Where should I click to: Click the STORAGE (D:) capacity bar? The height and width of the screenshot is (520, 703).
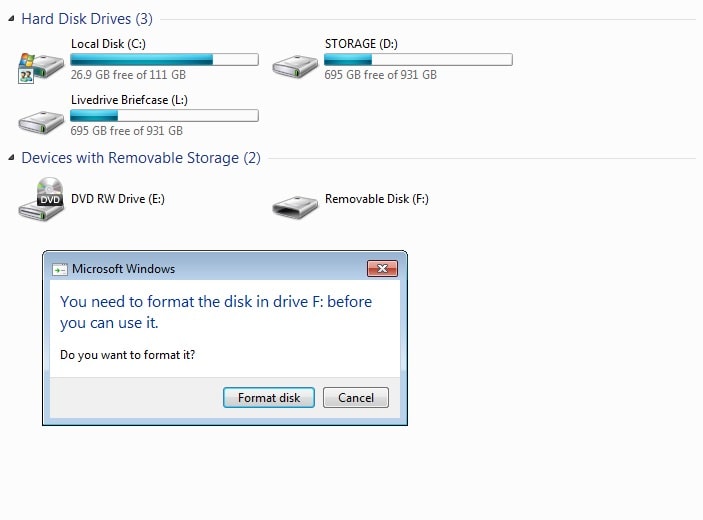[x=418, y=60]
